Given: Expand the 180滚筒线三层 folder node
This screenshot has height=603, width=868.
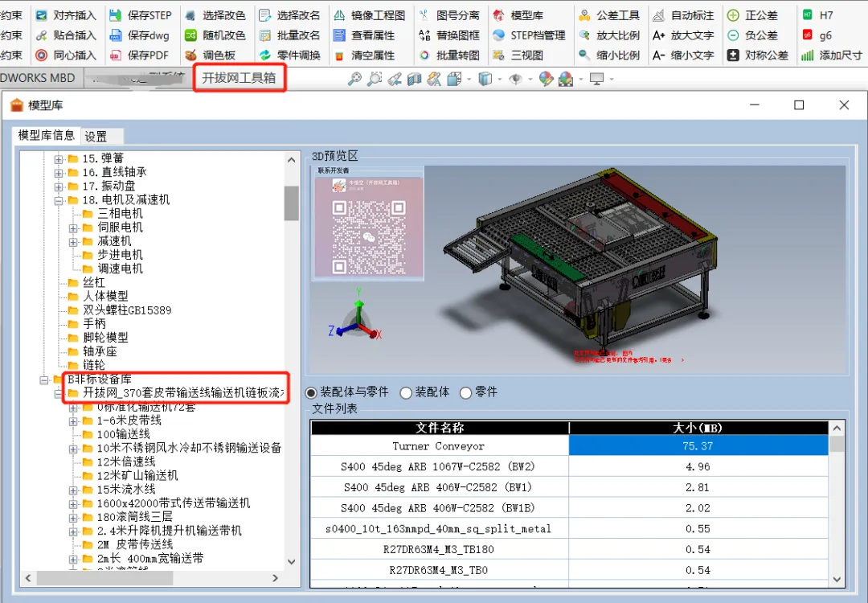Looking at the screenshot, I should (73, 518).
